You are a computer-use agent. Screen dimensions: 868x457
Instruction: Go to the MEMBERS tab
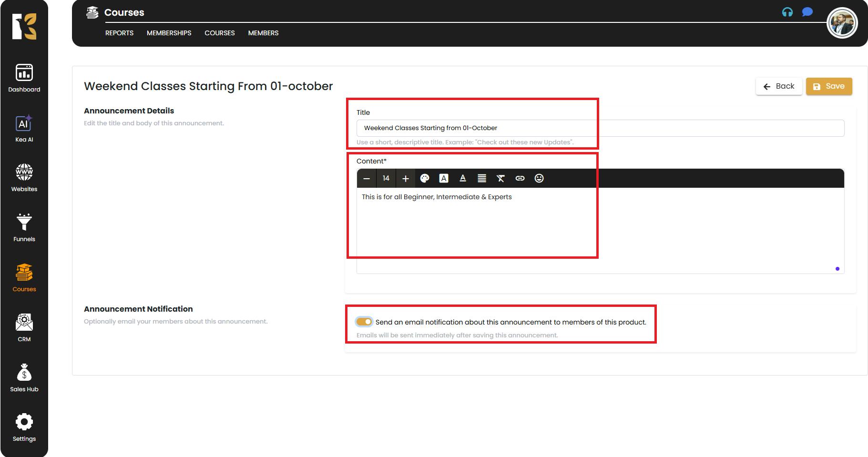(x=263, y=33)
